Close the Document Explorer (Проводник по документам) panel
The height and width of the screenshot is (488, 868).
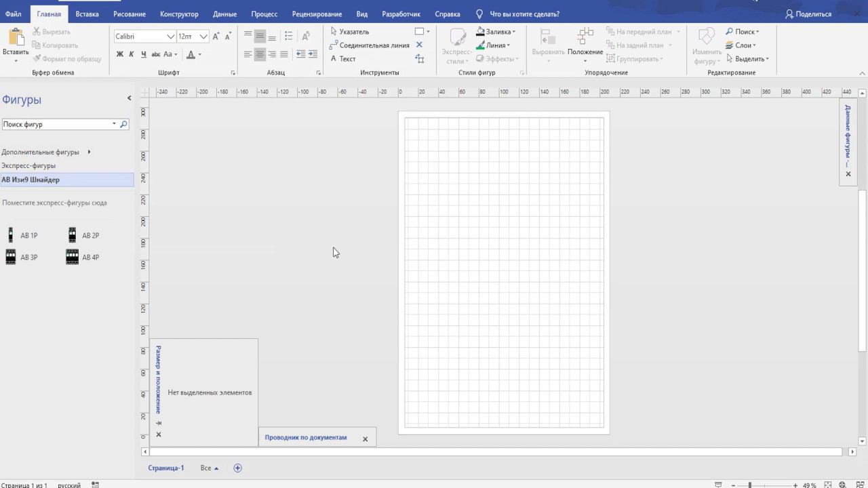point(365,439)
